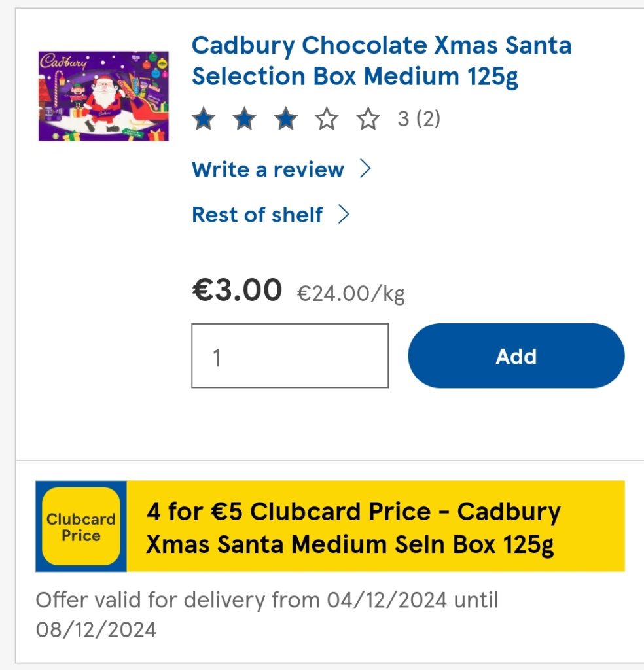Open the Cadbury Selection Box product thumbnail

pyautogui.click(x=103, y=96)
